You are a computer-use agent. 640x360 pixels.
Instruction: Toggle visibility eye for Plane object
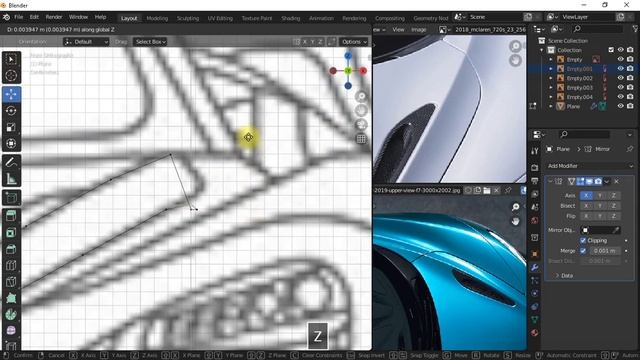point(620,106)
